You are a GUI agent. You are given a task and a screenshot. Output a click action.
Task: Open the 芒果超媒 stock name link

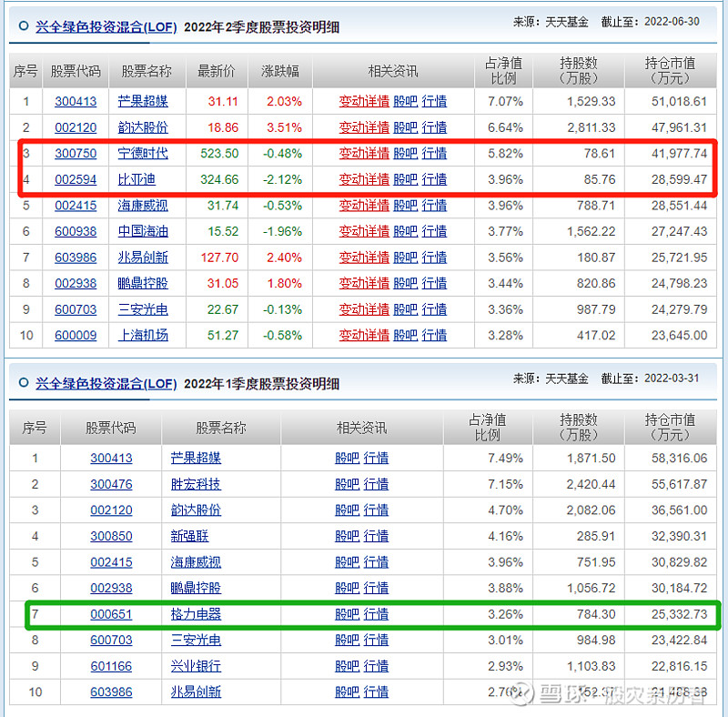pos(144,101)
